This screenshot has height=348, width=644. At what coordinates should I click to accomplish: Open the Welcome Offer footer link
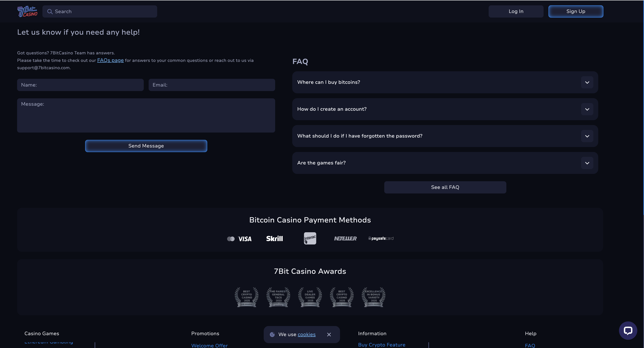point(210,346)
